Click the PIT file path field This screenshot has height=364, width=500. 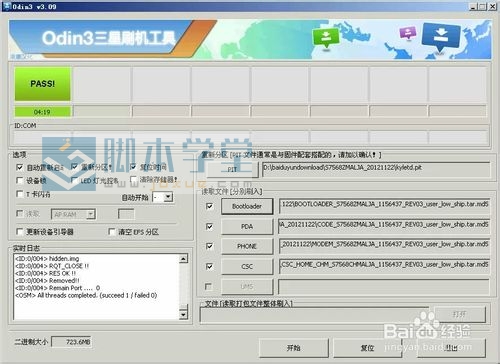tap(376, 169)
